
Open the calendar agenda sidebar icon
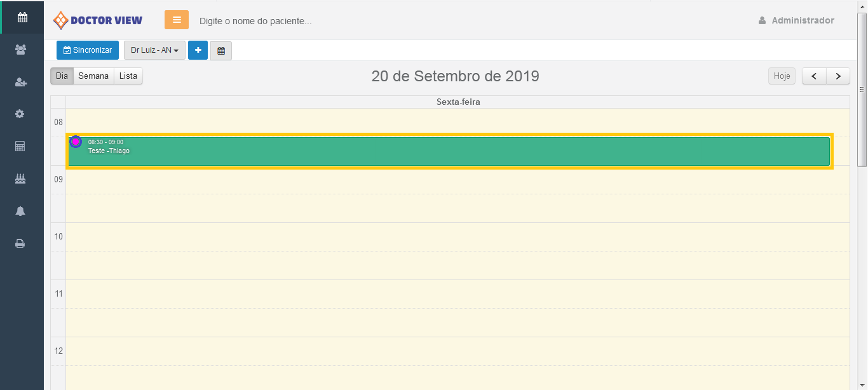point(22,18)
